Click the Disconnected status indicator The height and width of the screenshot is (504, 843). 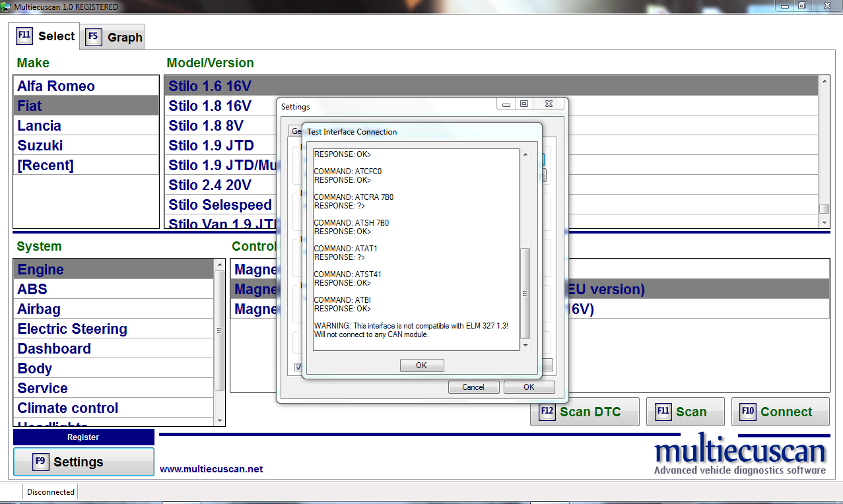point(51,491)
